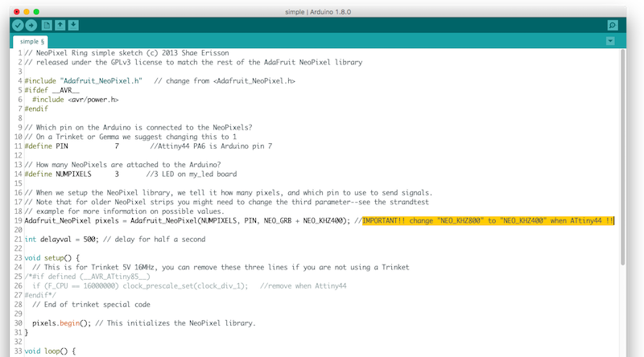Click the GPLv3 license comment line
The width and height of the screenshot is (644, 357).
point(193,63)
